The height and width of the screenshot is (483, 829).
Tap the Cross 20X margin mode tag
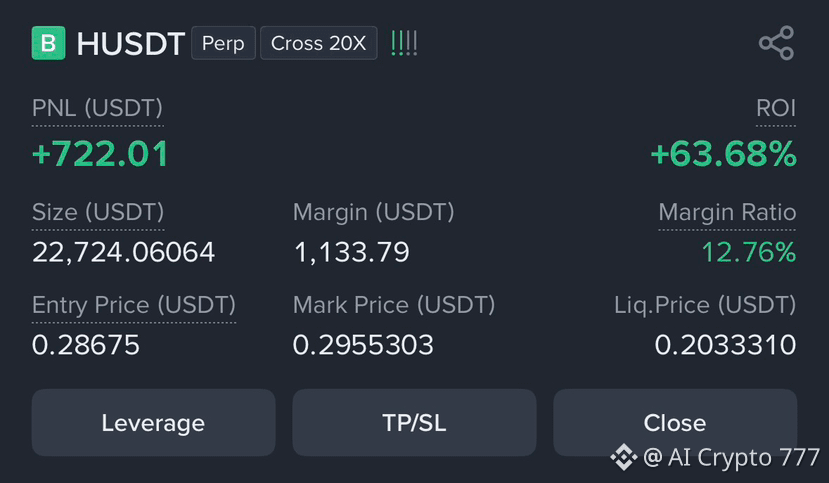coord(318,43)
